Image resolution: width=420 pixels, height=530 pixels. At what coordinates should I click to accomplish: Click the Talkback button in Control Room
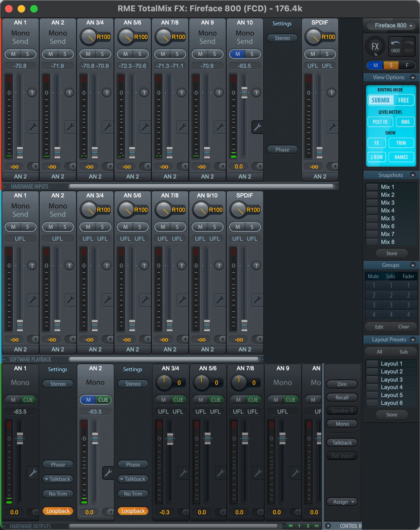pos(342,443)
